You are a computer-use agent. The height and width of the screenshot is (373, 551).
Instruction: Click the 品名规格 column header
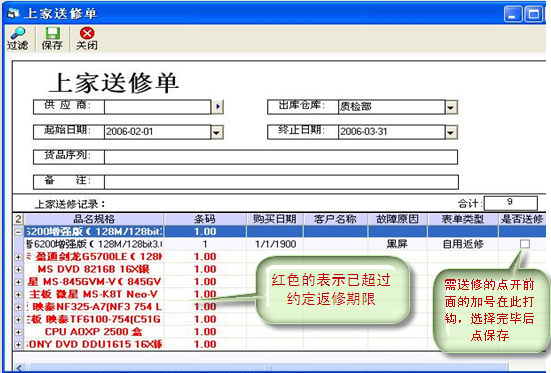click(x=94, y=219)
